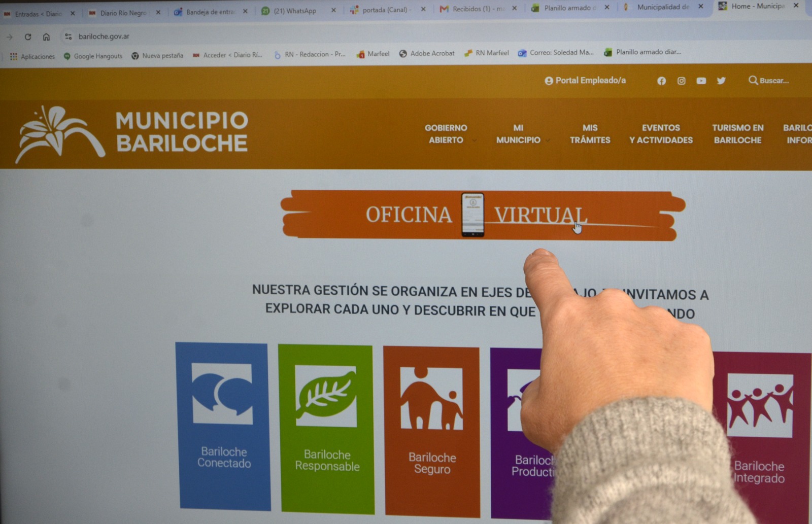Viewport: 812px width, 524px height.
Task: Open the Google Hangouts bookmark
Action: click(x=93, y=56)
